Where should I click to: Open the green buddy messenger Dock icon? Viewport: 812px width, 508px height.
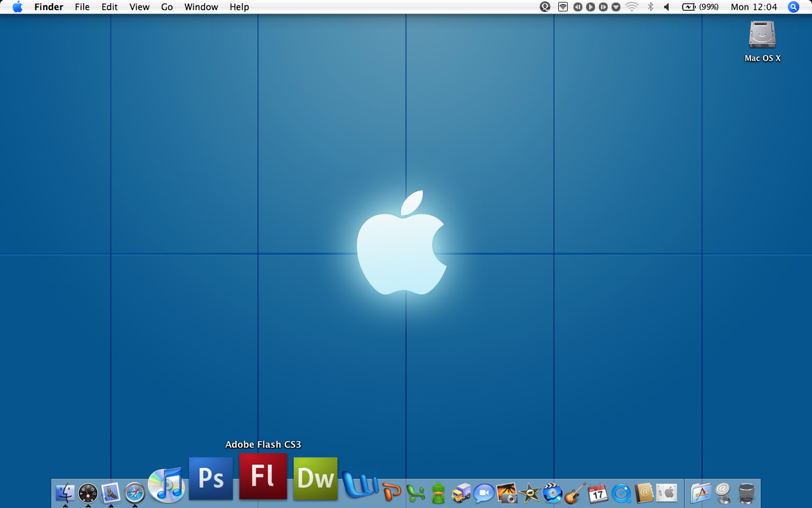(x=438, y=493)
